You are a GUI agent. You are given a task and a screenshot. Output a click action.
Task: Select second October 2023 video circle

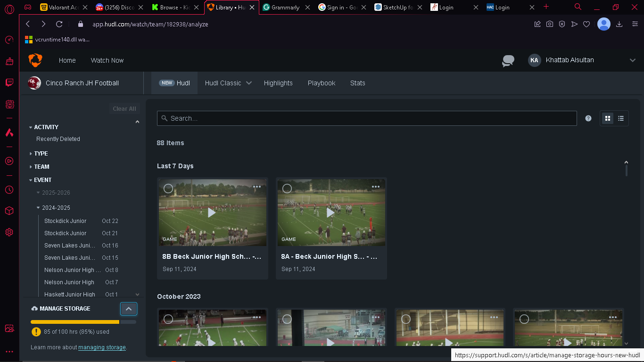(287, 319)
